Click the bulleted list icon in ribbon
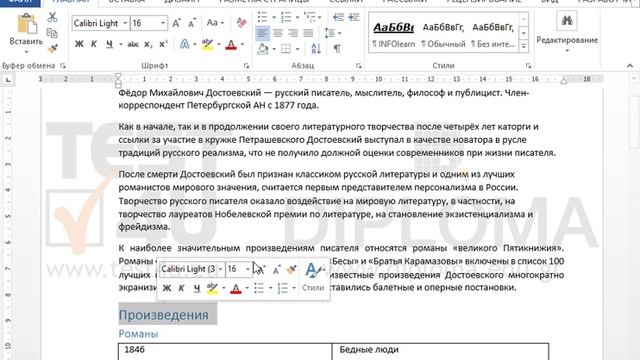This screenshot has height=360, width=640. (x=262, y=17)
